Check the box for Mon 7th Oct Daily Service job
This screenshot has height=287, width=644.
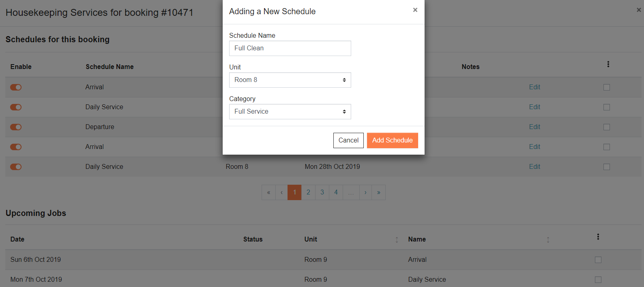pos(598,280)
